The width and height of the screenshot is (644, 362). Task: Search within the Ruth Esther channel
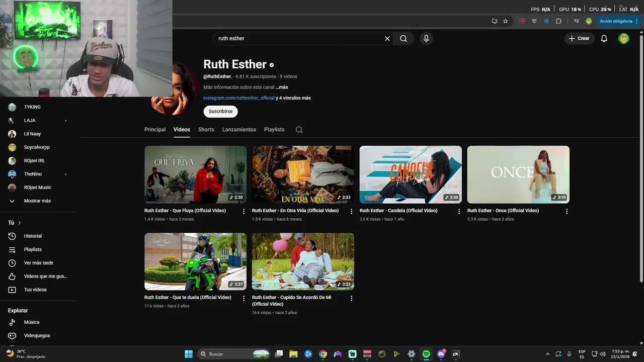click(x=299, y=130)
